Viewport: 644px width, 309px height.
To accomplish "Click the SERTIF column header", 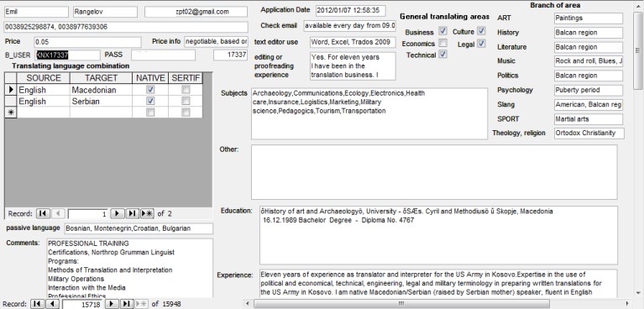I will [x=186, y=78].
